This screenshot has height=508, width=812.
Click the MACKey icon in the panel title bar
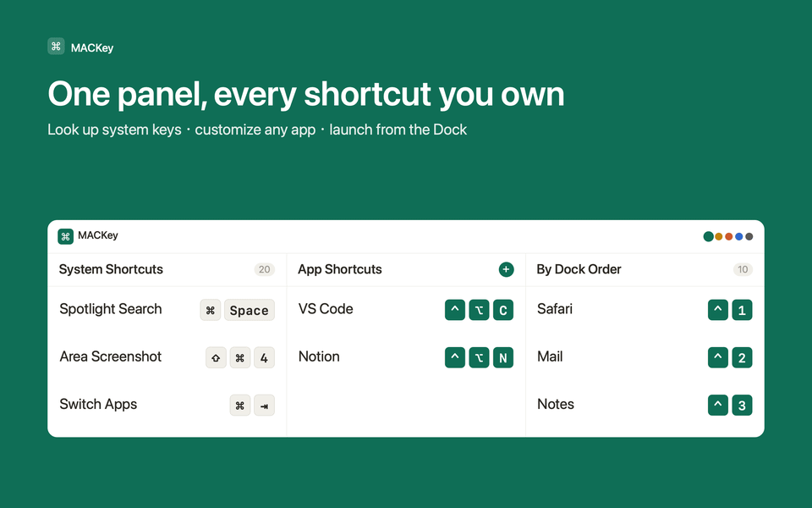tap(66, 236)
